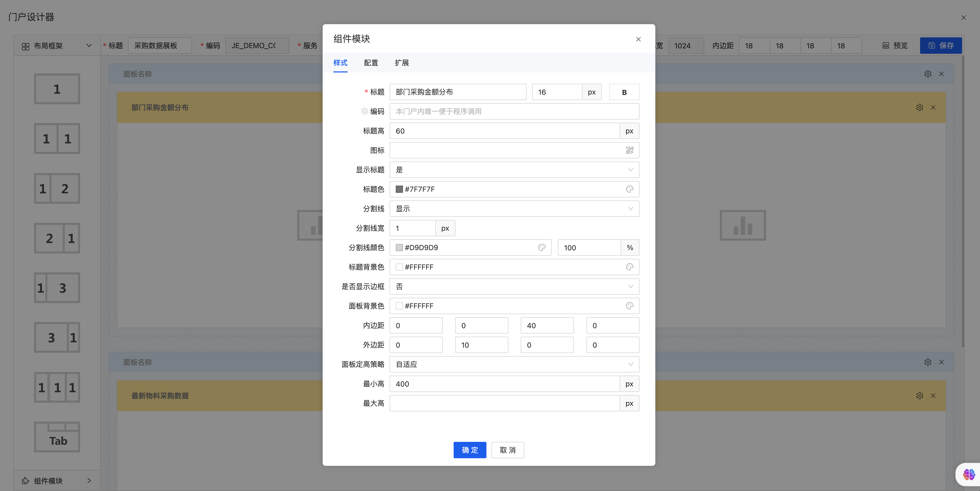
Task: Toggle the bold B title button
Action: coord(624,92)
